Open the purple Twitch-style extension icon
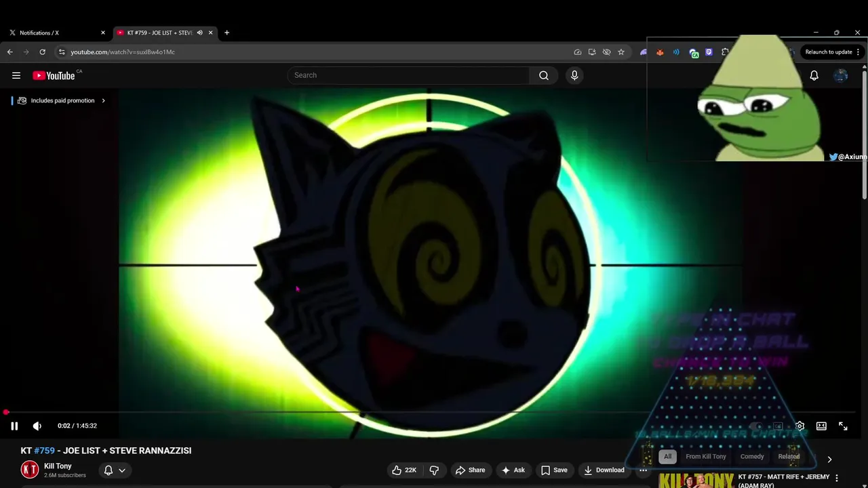The width and height of the screenshot is (868, 488). point(709,52)
